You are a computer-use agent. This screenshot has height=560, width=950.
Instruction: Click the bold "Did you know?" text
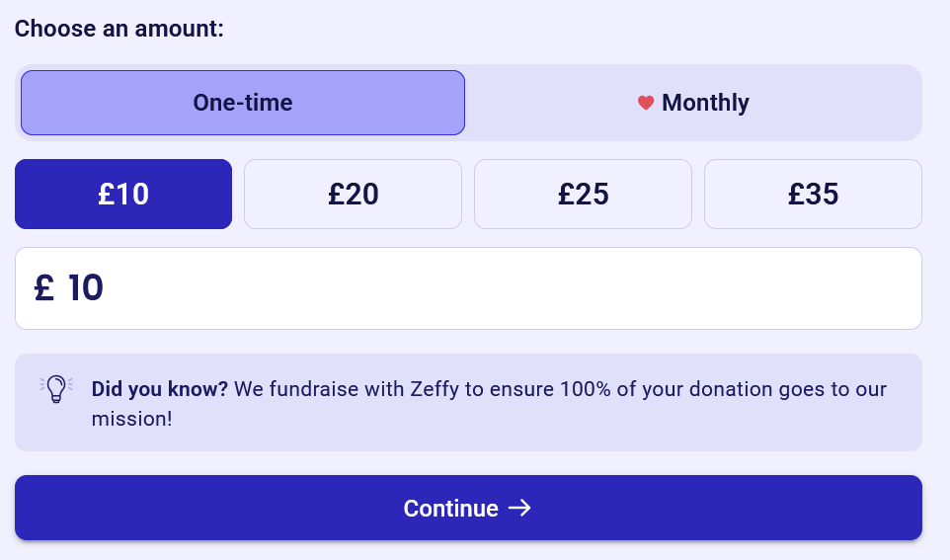click(159, 389)
